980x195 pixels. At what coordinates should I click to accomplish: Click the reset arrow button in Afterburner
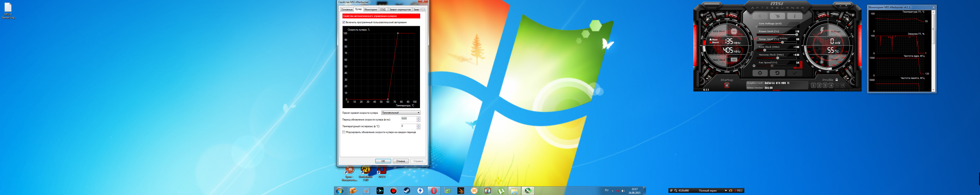point(777,73)
